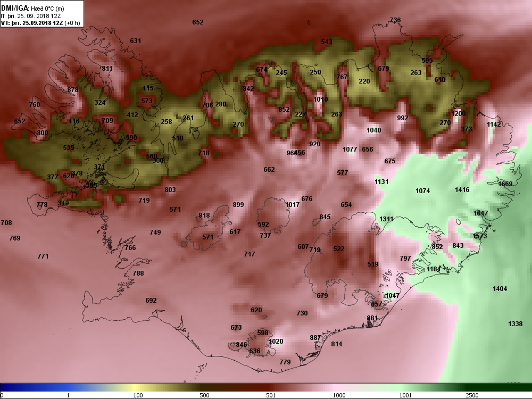This screenshot has width=532, height=399.
Task: Click the 1000 legend tick label
Action: coord(339,395)
